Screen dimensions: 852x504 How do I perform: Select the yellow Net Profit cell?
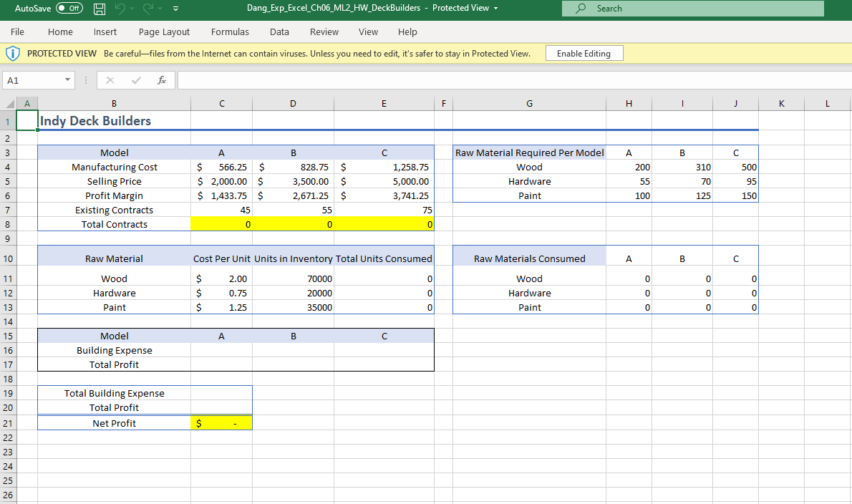click(221, 423)
